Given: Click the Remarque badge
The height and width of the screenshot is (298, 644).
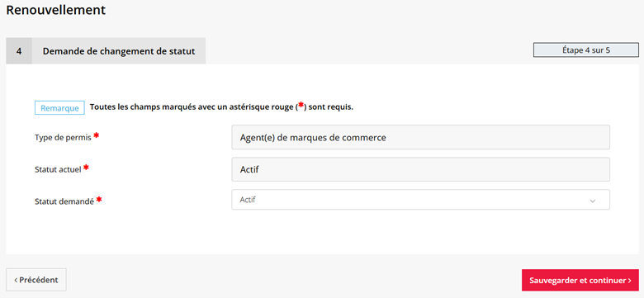Looking at the screenshot, I should (59, 108).
